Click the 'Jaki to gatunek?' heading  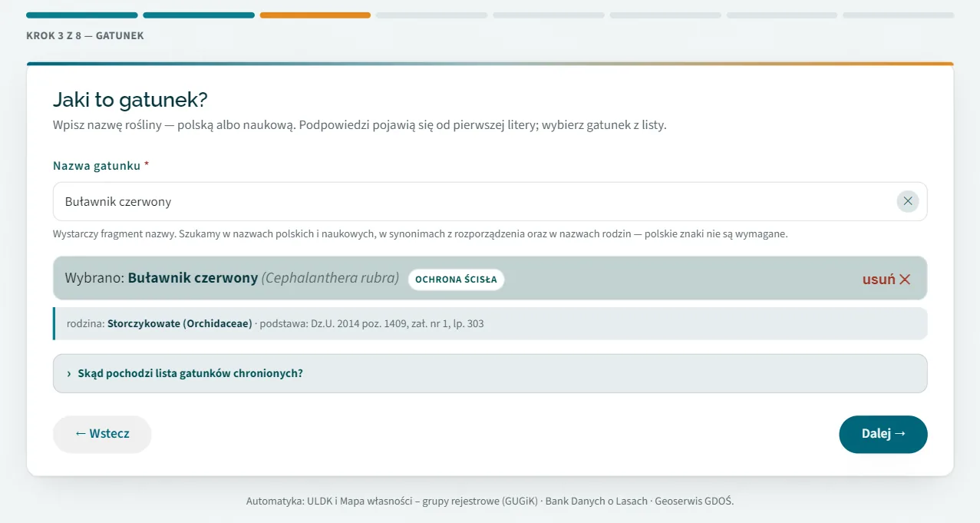tap(130, 100)
